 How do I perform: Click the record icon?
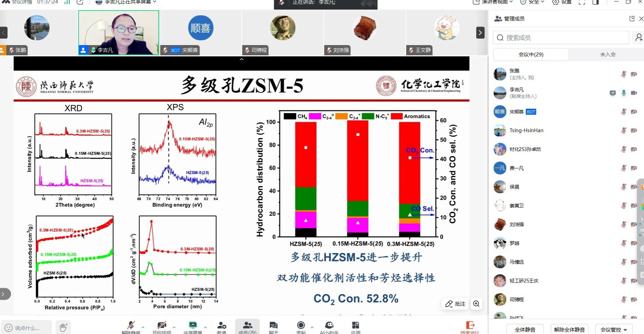click(301, 325)
